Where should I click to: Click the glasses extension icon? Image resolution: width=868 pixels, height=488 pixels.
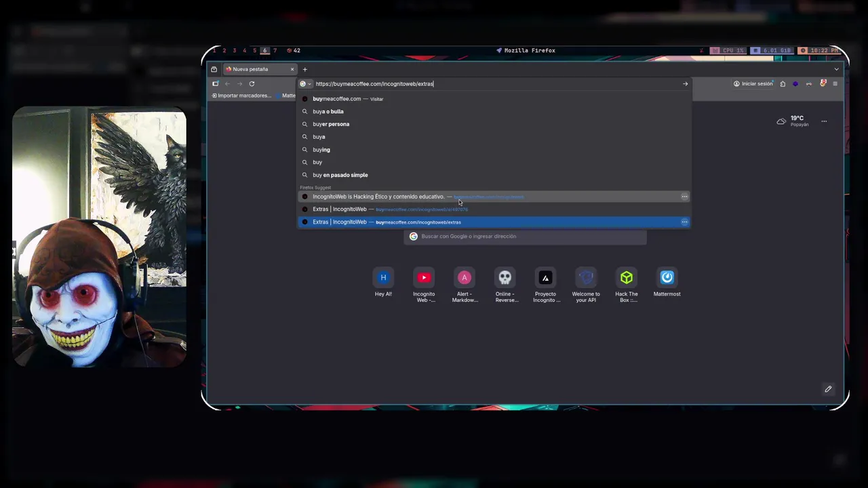[x=809, y=84]
